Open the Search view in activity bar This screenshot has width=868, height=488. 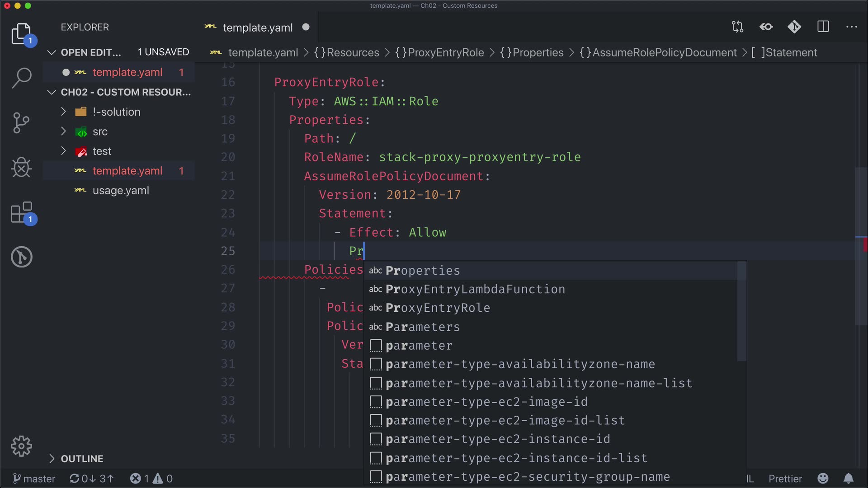pyautogui.click(x=21, y=78)
